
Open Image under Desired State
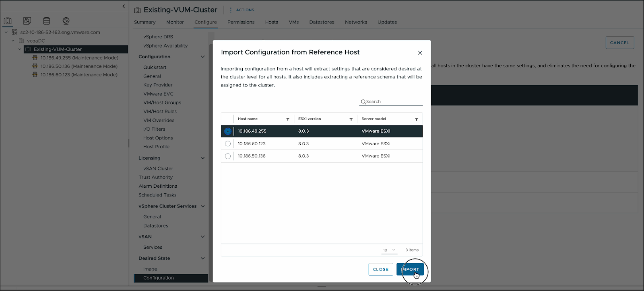click(x=150, y=269)
